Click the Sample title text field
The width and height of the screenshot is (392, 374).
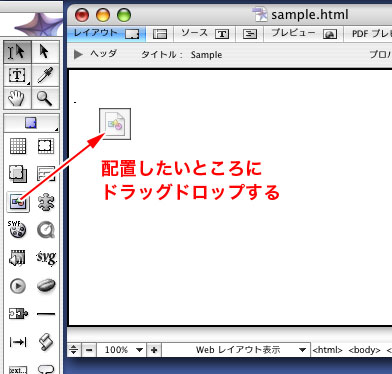(206, 55)
